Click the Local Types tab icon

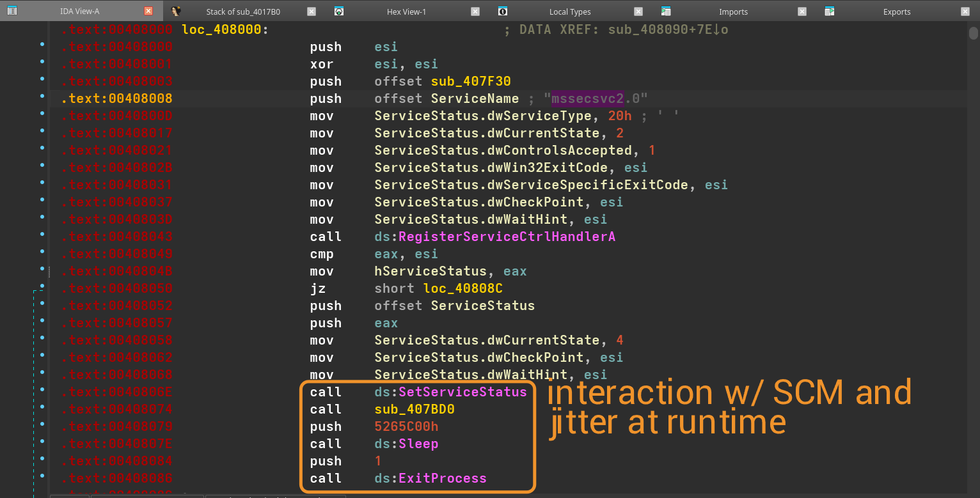pos(503,11)
